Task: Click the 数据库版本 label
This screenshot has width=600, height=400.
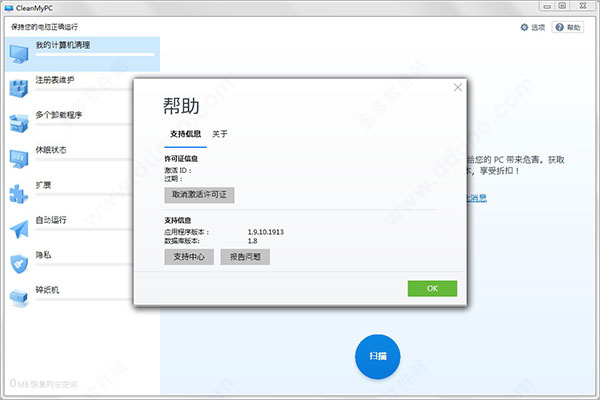Action: [182, 241]
